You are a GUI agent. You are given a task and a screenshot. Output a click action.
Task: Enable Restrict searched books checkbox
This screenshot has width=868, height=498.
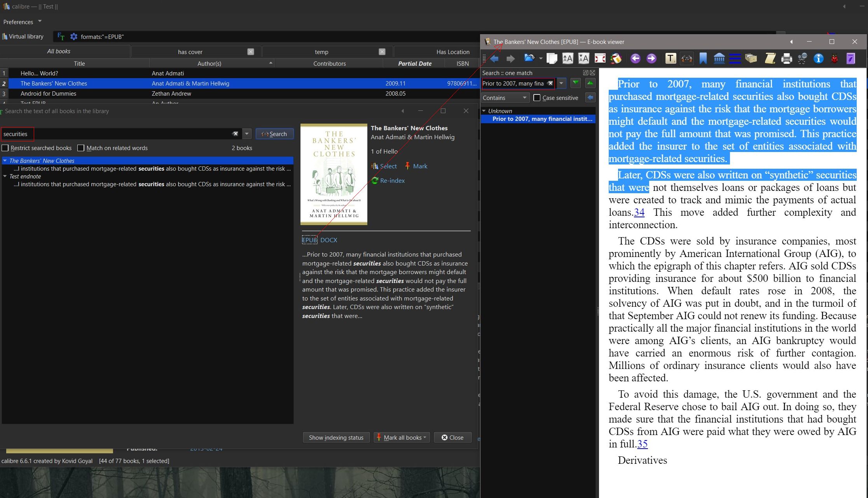click(5, 148)
